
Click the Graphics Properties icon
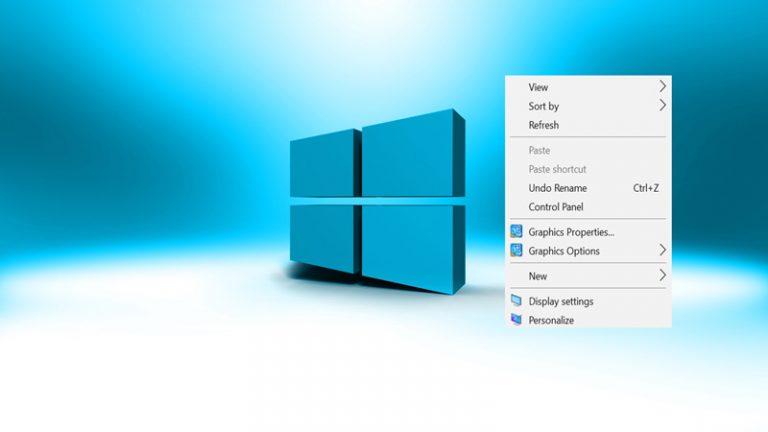[x=516, y=231]
